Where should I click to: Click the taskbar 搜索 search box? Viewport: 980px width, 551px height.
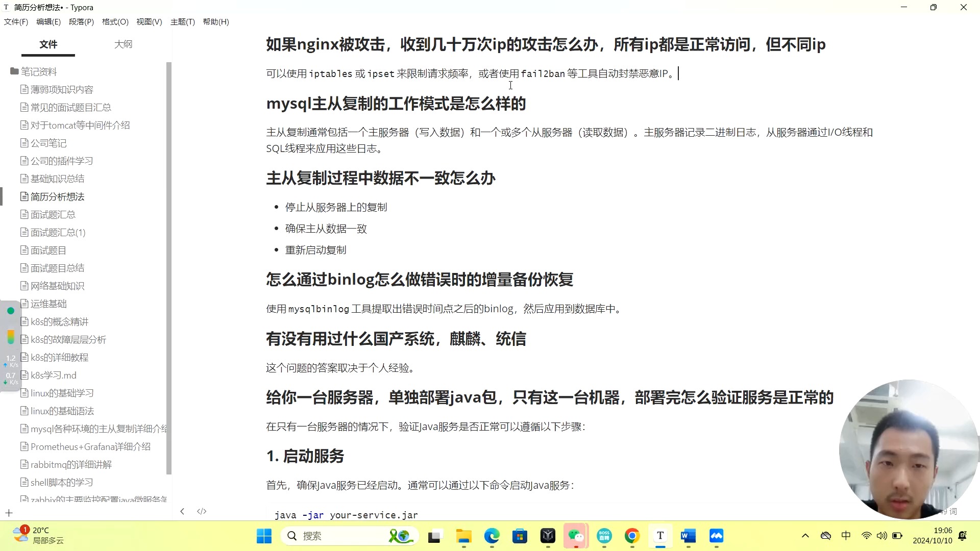pos(350,536)
